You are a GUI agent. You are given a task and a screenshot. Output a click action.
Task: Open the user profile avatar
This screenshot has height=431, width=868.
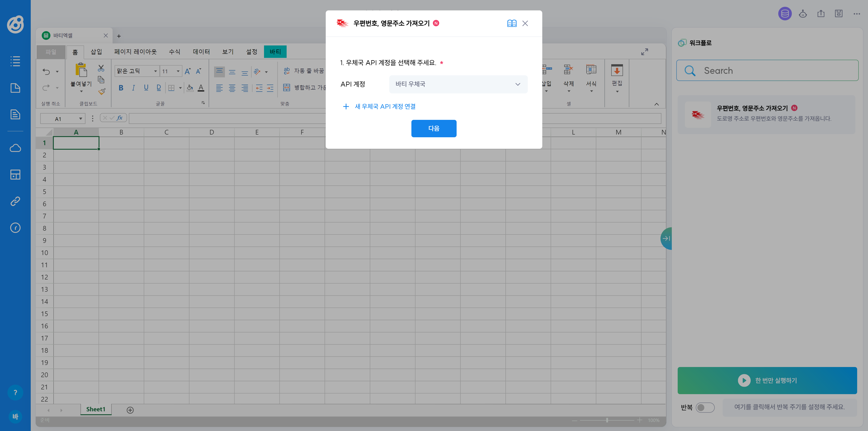tap(15, 417)
